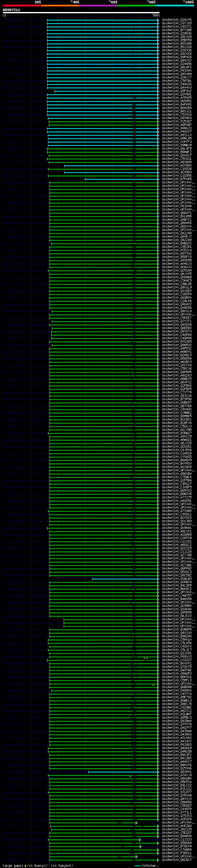Click the cyan alignment bar of UniRef100_Q6XA01
Image resolution: width=197 pixels, height=868 pixels.
point(124,772)
